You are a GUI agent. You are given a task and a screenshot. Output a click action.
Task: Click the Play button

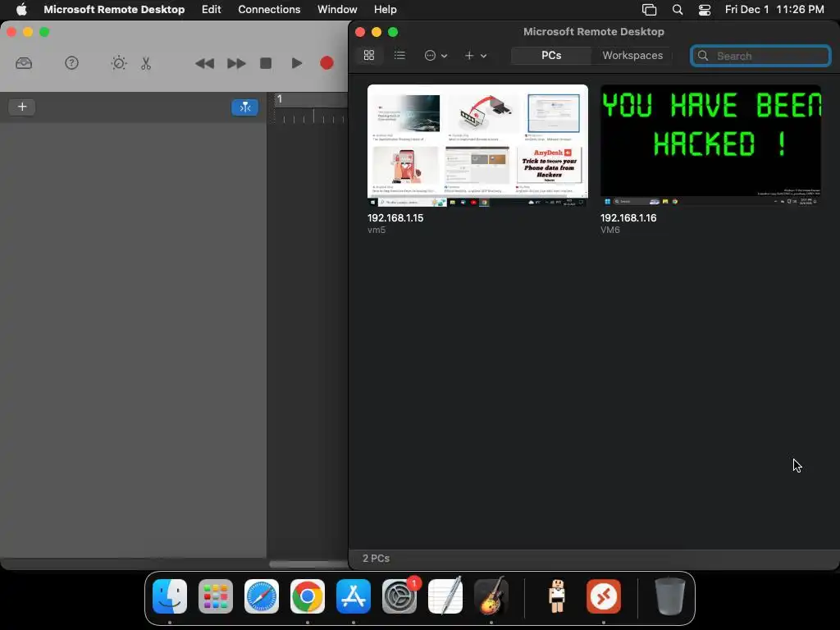pos(296,63)
